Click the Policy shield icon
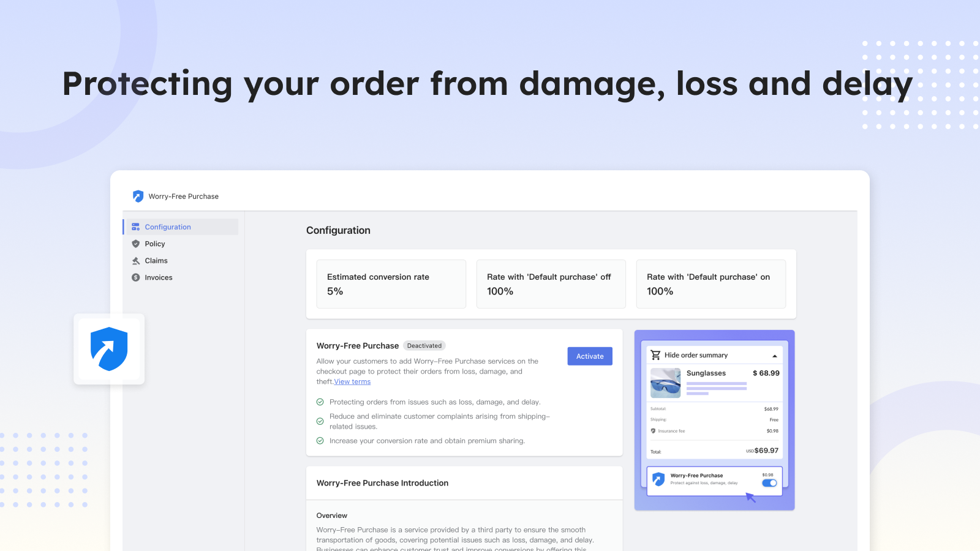The height and width of the screenshot is (551, 980). (x=136, y=244)
